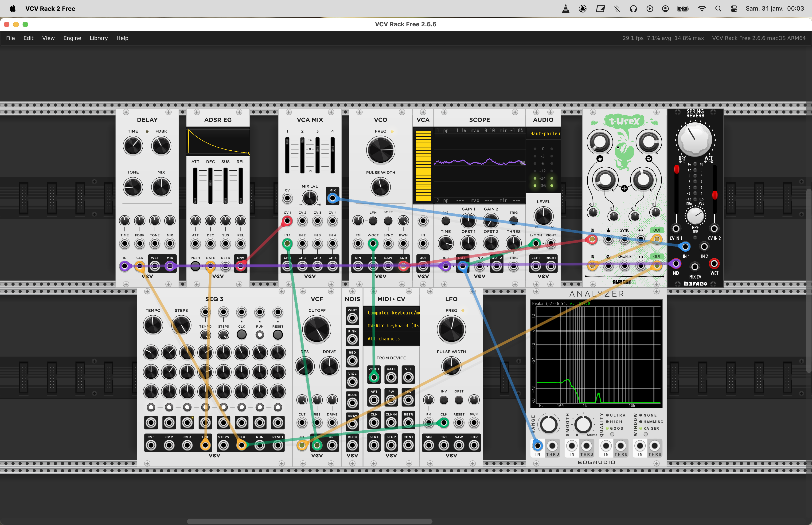Open the Engine menu
The height and width of the screenshot is (525, 812).
(72, 38)
